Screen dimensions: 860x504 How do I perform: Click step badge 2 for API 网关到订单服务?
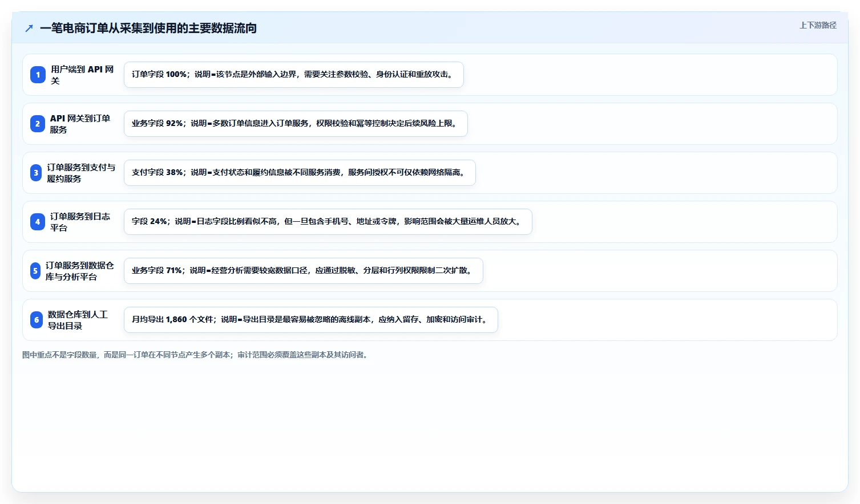tap(38, 124)
